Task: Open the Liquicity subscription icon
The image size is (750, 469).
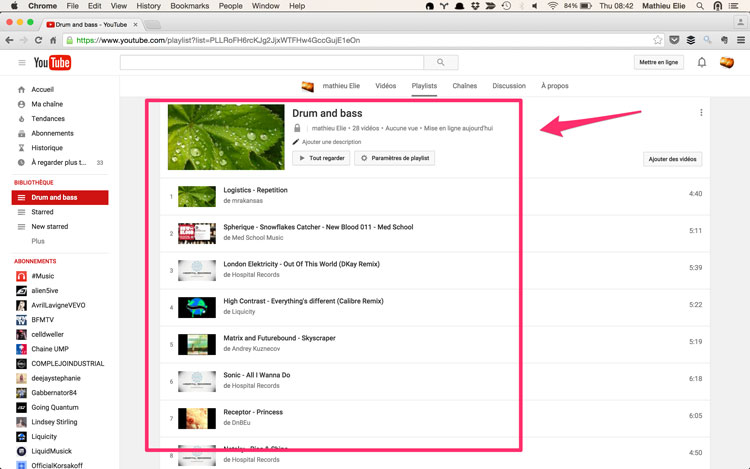Action: tap(22, 436)
